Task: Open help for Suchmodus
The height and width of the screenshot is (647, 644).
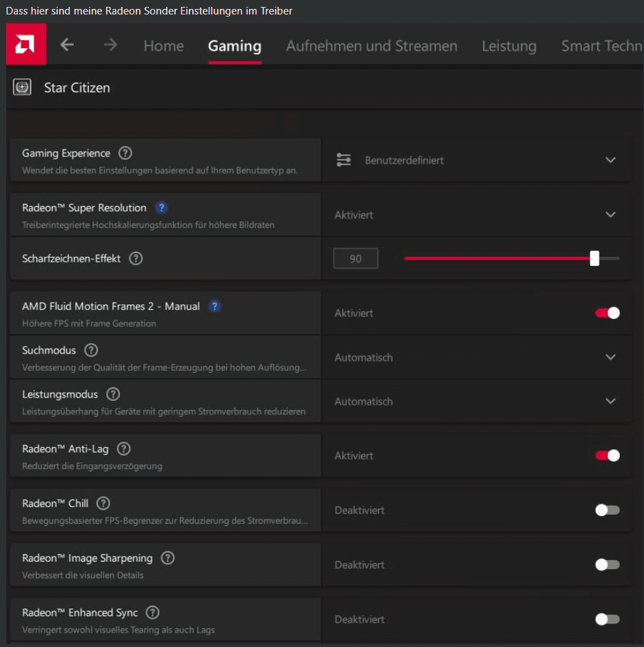Action: (x=91, y=350)
